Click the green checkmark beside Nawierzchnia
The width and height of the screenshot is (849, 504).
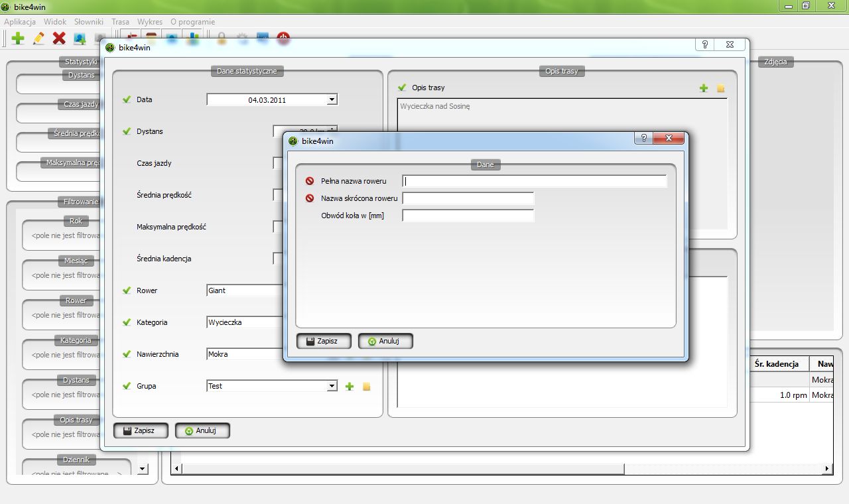coord(127,354)
